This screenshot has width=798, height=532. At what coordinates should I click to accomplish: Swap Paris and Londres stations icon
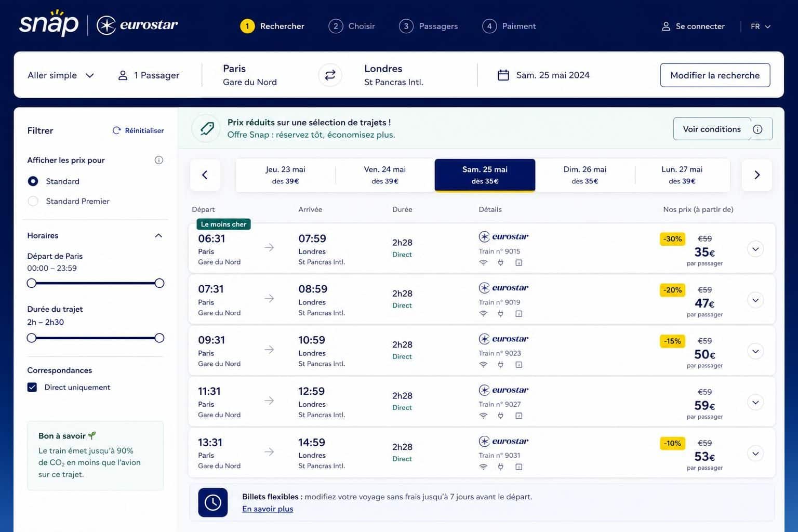[330, 75]
